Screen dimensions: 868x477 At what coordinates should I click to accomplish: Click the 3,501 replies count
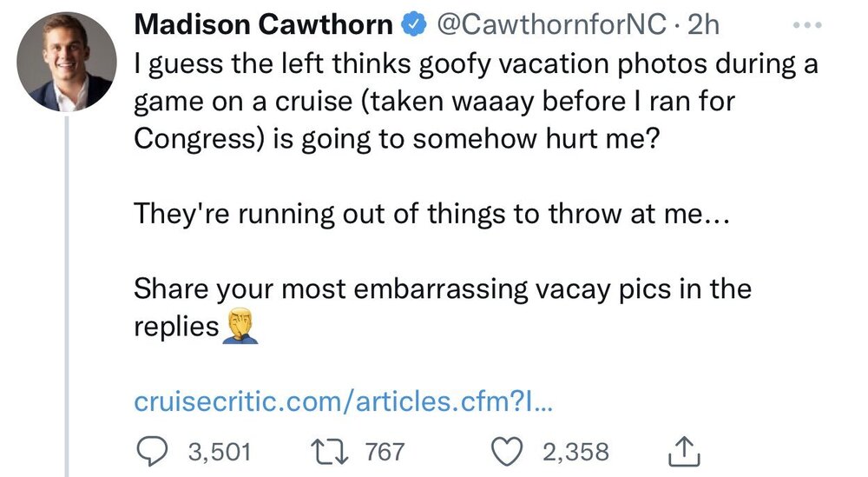click(219, 452)
